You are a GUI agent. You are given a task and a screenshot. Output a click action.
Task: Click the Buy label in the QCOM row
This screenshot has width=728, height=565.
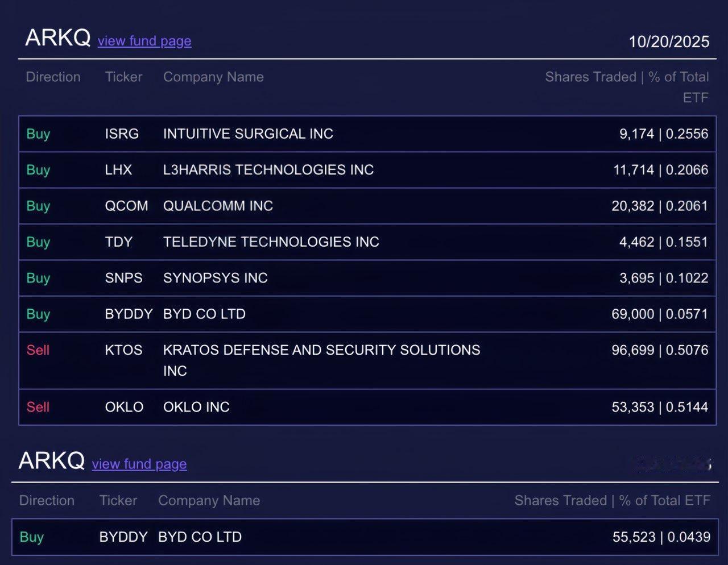coord(38,206)
